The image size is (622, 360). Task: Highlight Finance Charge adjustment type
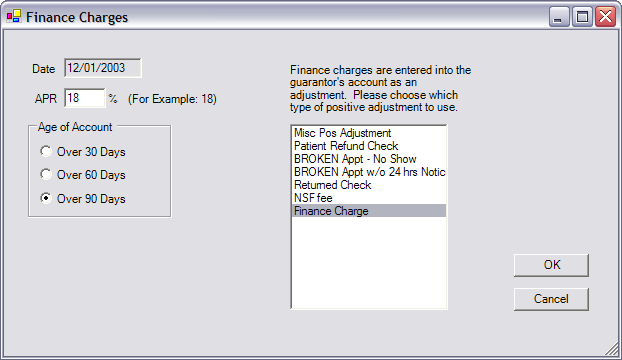pyautogui.click(x=369, y=211)
